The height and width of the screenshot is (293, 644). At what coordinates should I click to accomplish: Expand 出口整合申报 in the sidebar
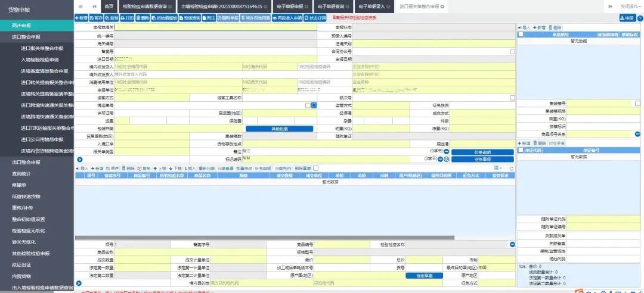[37, 162]
